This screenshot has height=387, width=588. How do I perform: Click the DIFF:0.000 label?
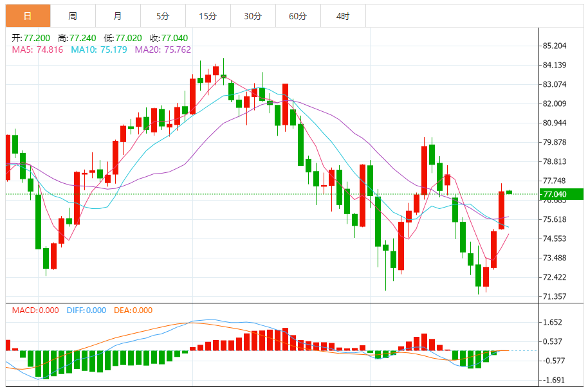tap(86, 310)
